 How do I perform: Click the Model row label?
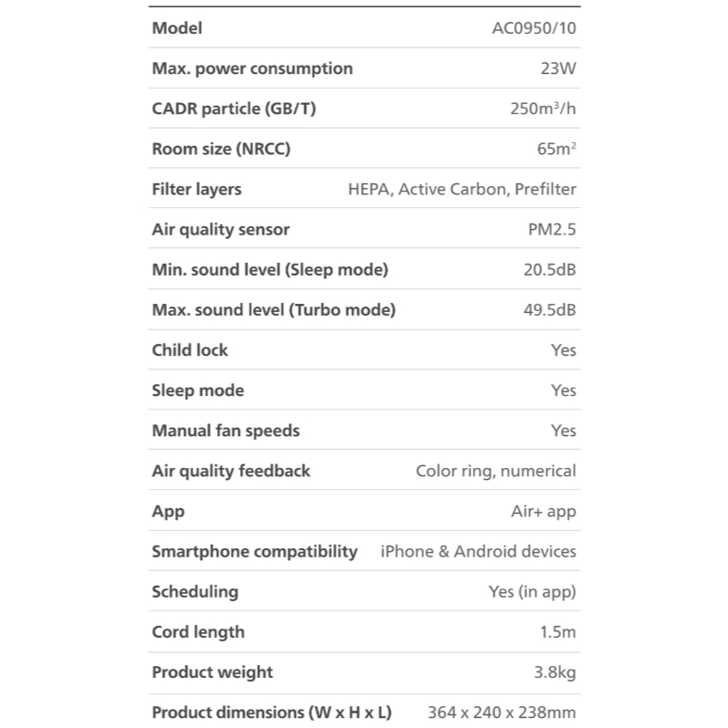177,28
